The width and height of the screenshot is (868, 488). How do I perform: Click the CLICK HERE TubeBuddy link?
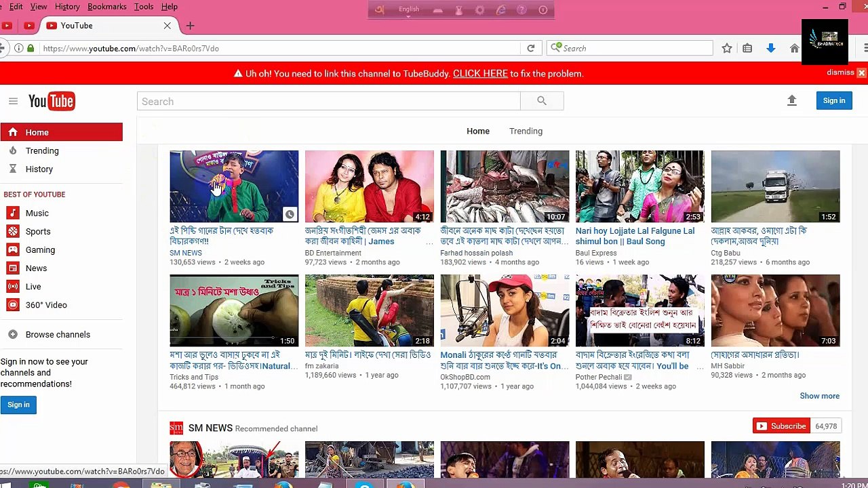click(x=480, y=73)
